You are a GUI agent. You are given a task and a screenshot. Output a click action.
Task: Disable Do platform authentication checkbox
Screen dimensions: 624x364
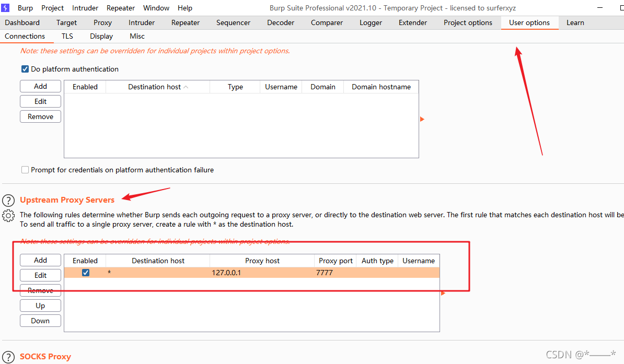(25, 69)
